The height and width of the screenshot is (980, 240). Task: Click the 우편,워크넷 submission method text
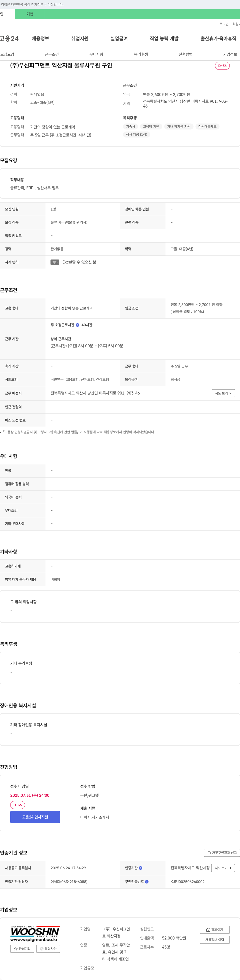click(89, 795)
